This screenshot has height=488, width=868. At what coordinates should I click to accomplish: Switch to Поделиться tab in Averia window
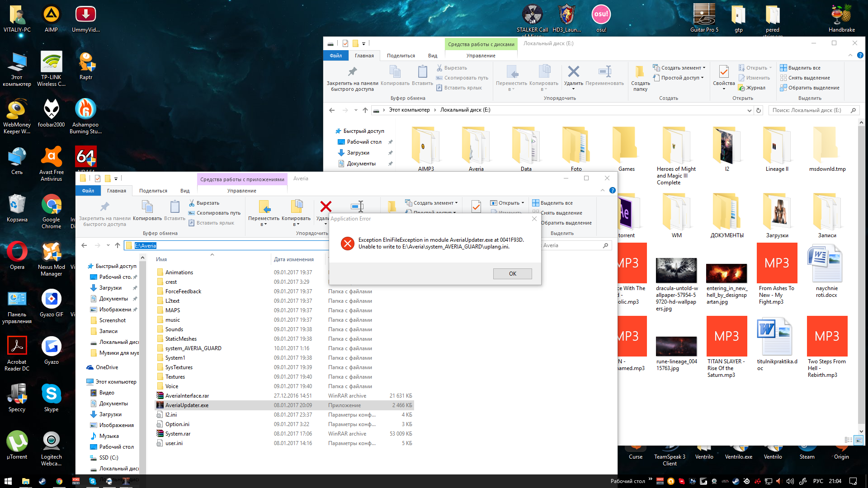pyautogui.click(x=153, y=191)
